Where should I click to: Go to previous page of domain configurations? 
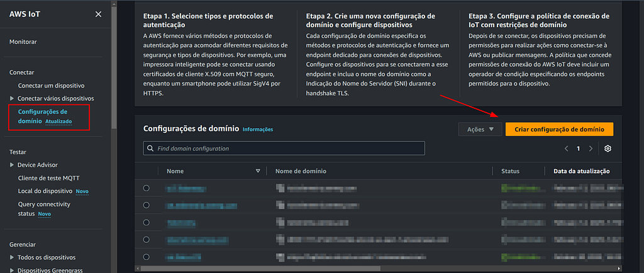[567, 148]
